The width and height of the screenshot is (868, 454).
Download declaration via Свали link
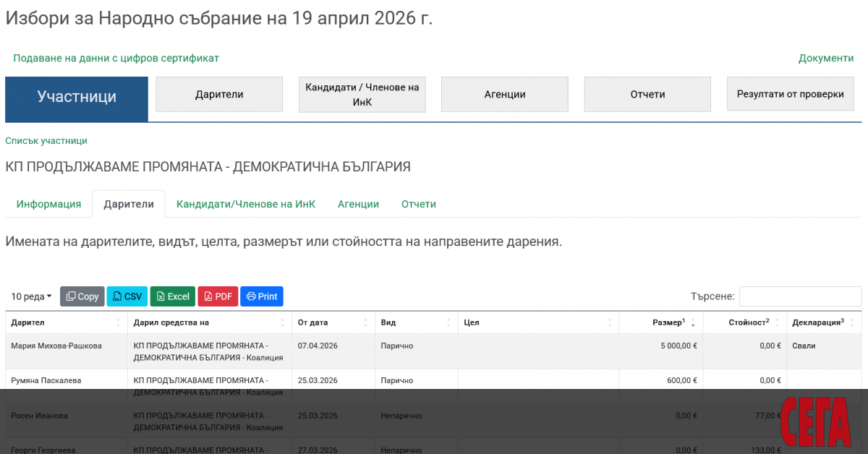[804, 346]
